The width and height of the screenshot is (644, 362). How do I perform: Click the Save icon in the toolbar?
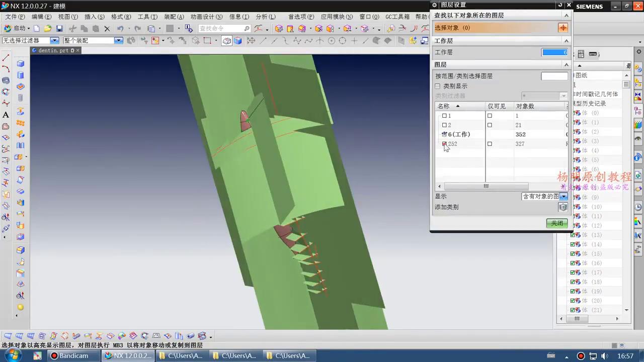point(60,28)
